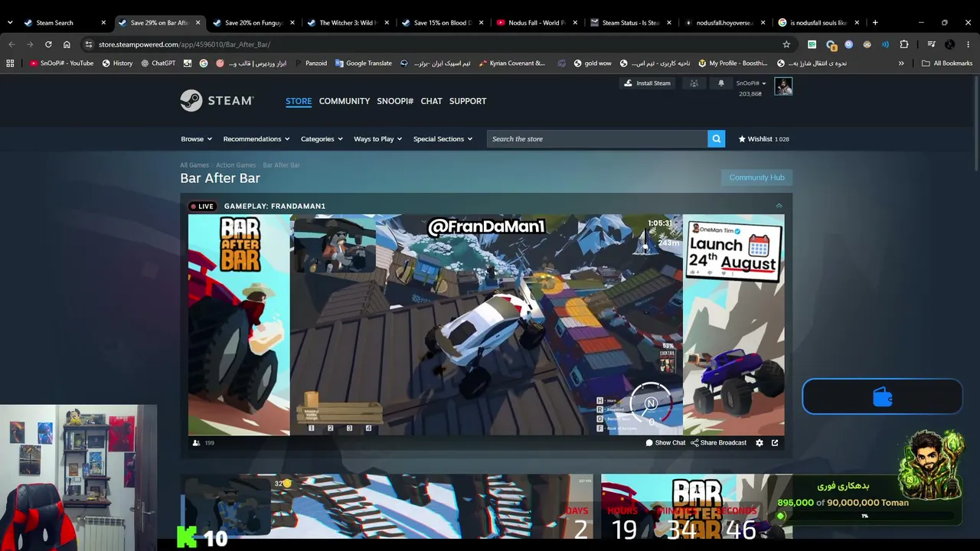Bookmark this page with the star icon

[x=786, y=44]
